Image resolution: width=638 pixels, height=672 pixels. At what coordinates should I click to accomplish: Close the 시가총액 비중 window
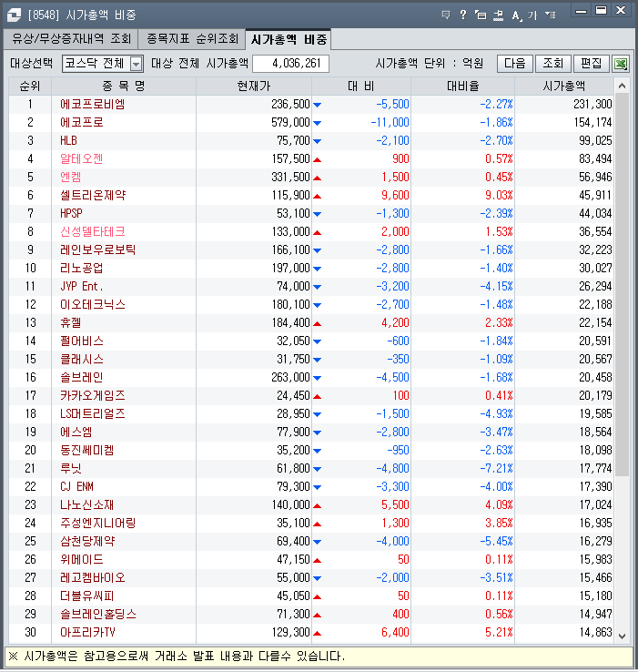pyautogui.click(x=621, y=11)
